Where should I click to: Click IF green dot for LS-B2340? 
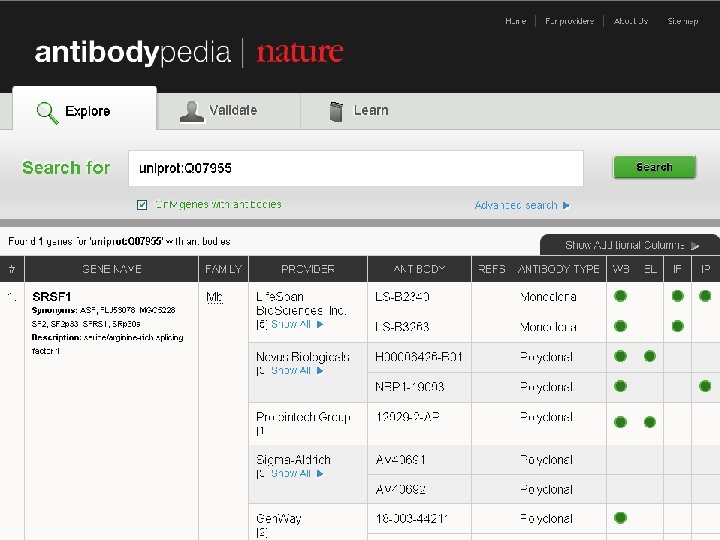tap(677, 296)
